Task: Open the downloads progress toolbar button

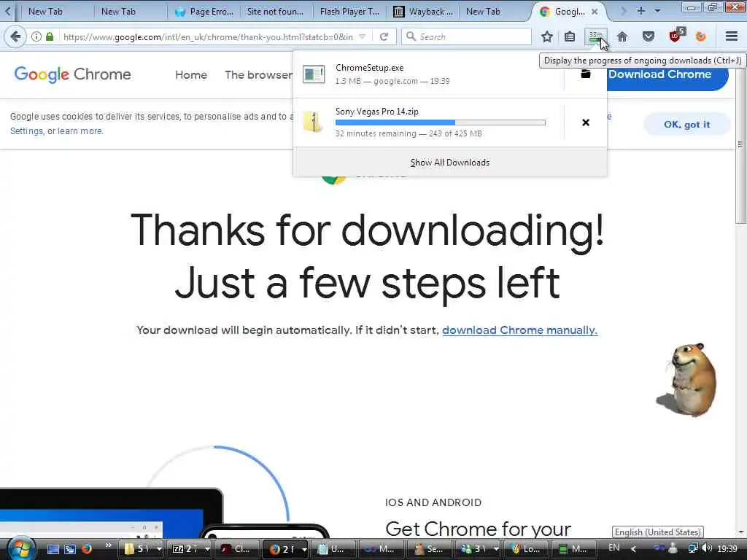Action: coord(595,36)
